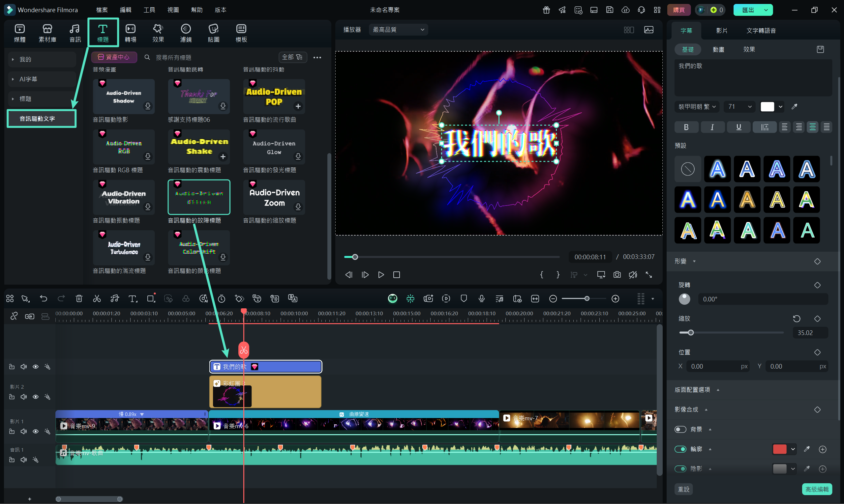Zoom out timeline with minus icon
Image resolution: width=844 pixels, height=504 pixels.
click(553, 298)
